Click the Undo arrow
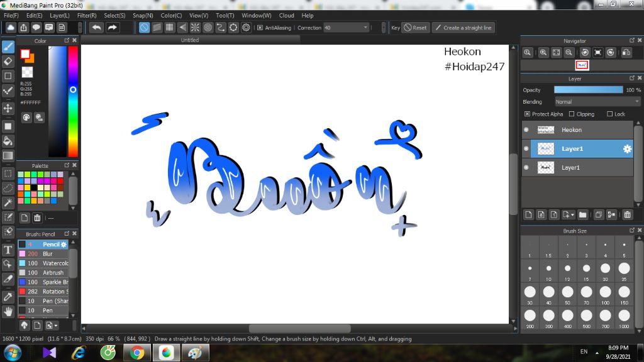 tap(96, 28)
